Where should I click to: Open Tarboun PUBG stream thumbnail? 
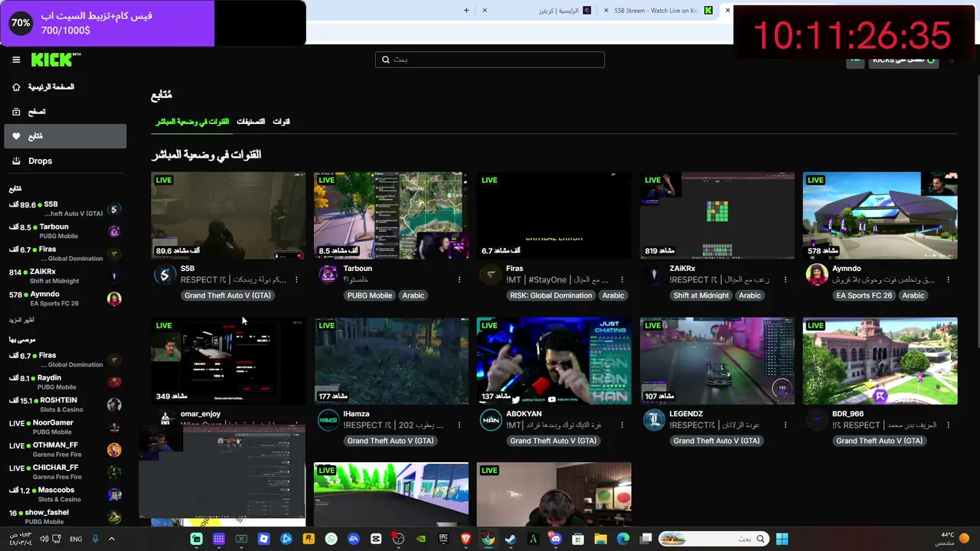pos(391,215)
